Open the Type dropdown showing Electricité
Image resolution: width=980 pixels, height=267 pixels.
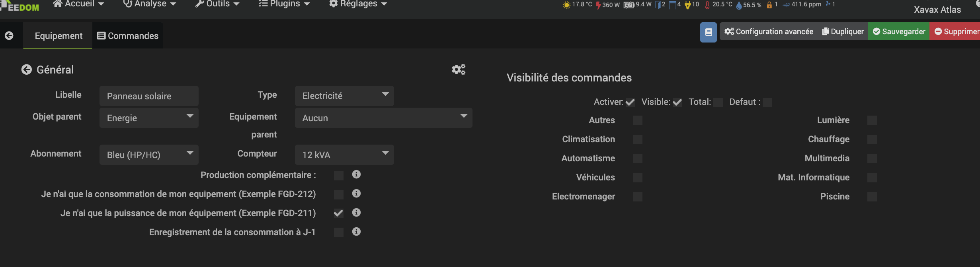tap(344, 96)
